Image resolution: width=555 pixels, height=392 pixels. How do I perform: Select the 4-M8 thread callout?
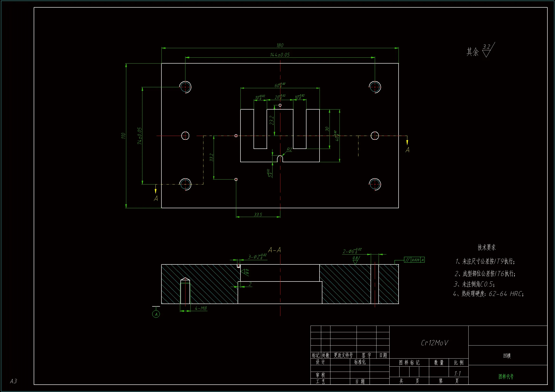[x=201, y=308]
